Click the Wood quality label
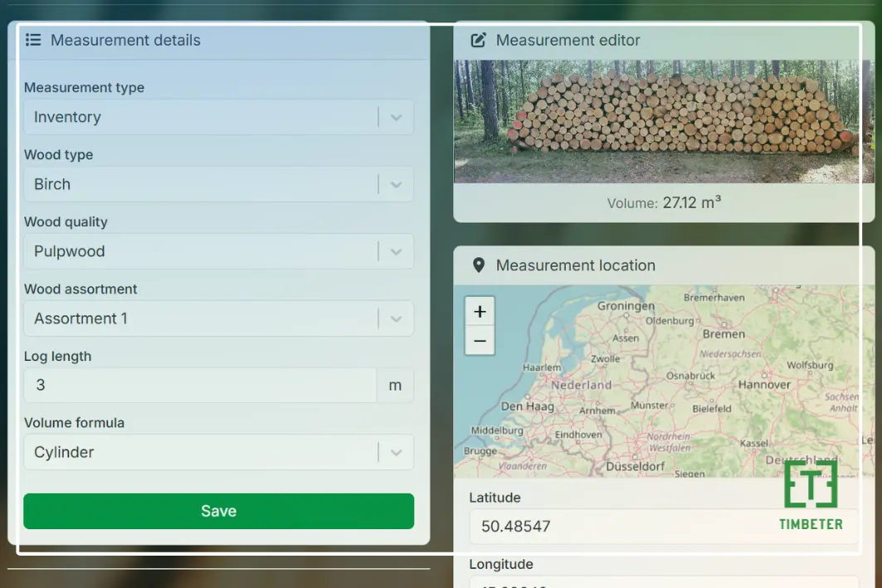The width and height of the screenshot is (882, 588). click(66, 222)
